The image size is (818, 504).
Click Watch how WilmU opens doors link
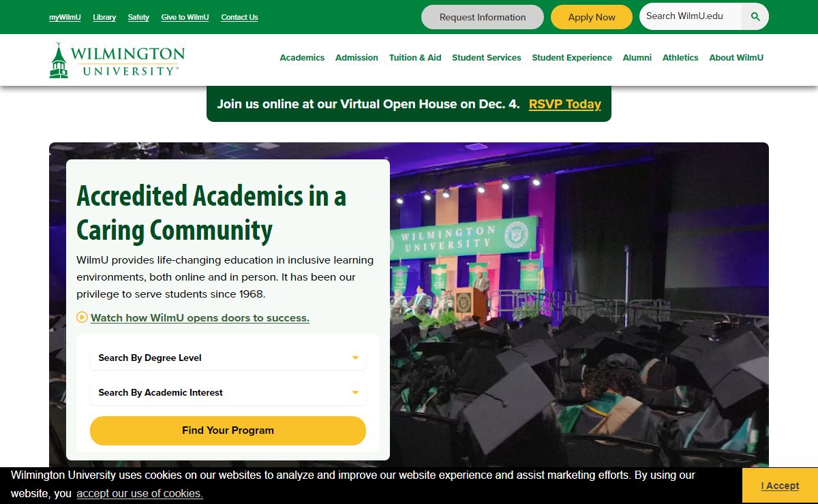point(200,317)
